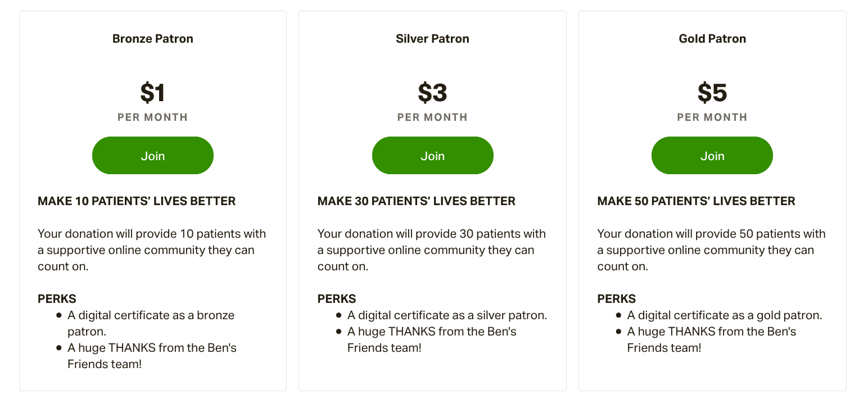The height and width of the screenshot is (408, 868).
Task: Click the 'Make 30 Patients' Lives Better' heading
Action: pos(416,201)
